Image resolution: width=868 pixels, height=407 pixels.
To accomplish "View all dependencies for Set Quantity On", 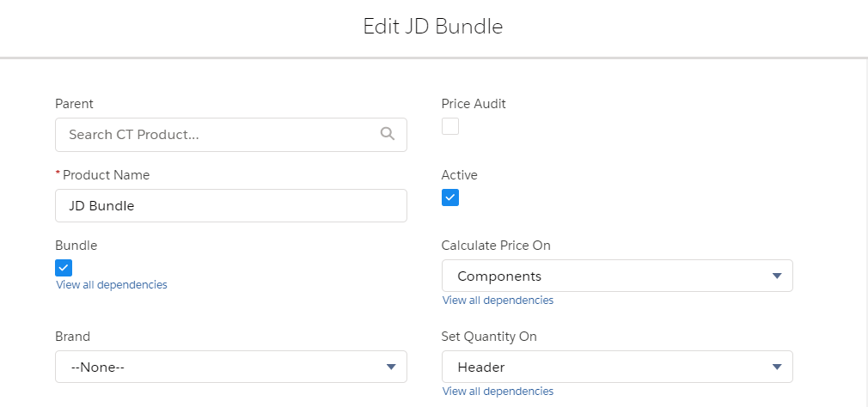I will point(498,392).
